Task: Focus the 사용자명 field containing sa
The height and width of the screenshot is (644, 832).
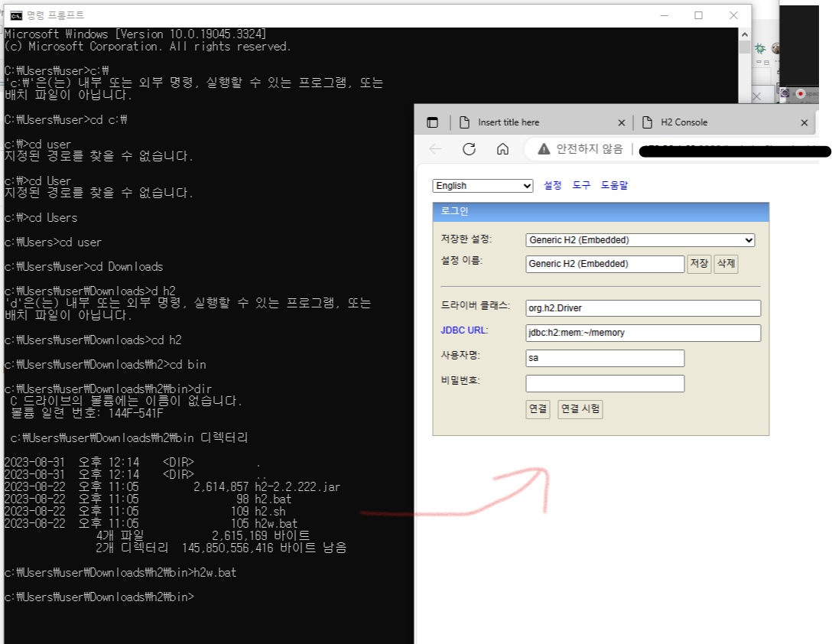Action: click(605, 358)
